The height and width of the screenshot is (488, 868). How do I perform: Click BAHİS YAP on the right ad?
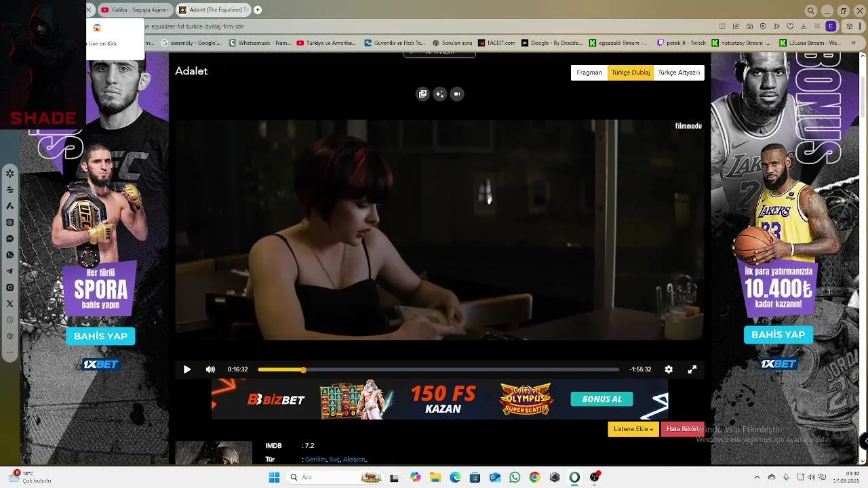click(778, 335)
